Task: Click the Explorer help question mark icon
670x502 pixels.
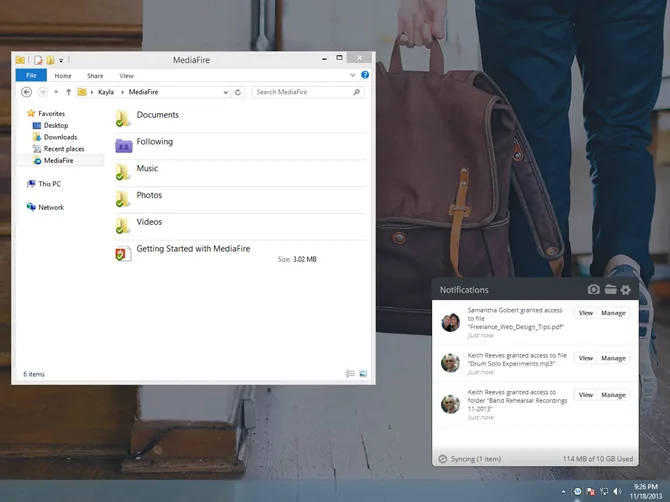Action: click(x=365, y=75)
